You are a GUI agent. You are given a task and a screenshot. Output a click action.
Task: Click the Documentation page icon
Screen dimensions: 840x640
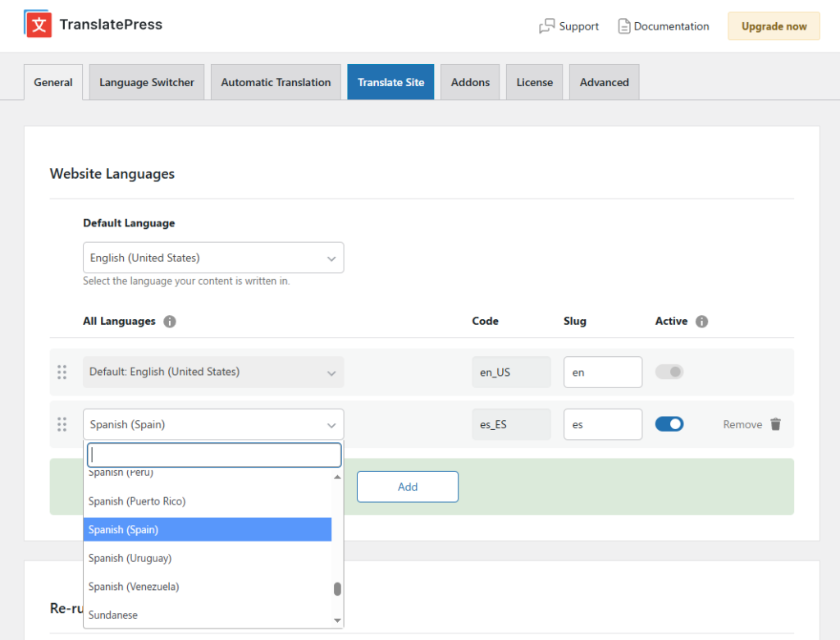626,26
